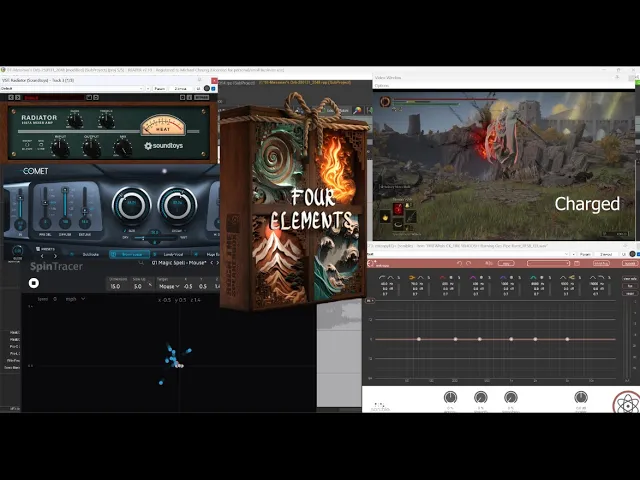Image resolution: width=640 pixels, height=480 pixels.
Task: Toggle the bypass checkbox in Radiator window header
Action: [x=213, y=89]
